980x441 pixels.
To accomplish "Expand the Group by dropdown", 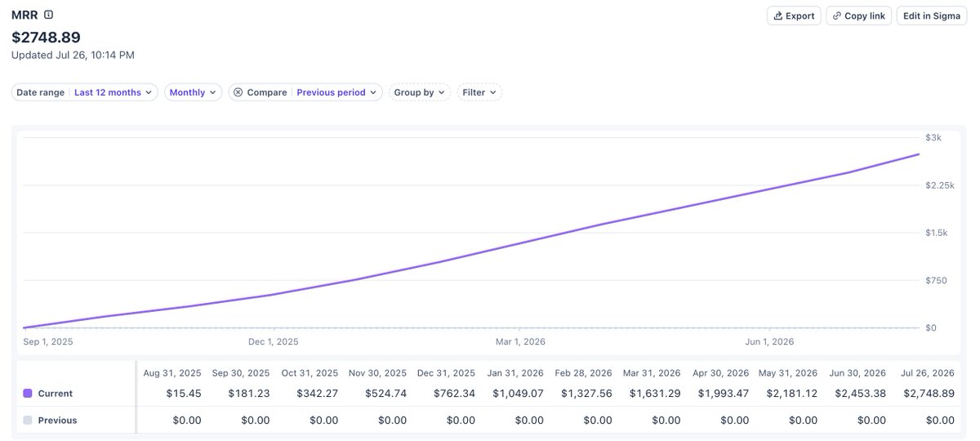I will 420,92.
